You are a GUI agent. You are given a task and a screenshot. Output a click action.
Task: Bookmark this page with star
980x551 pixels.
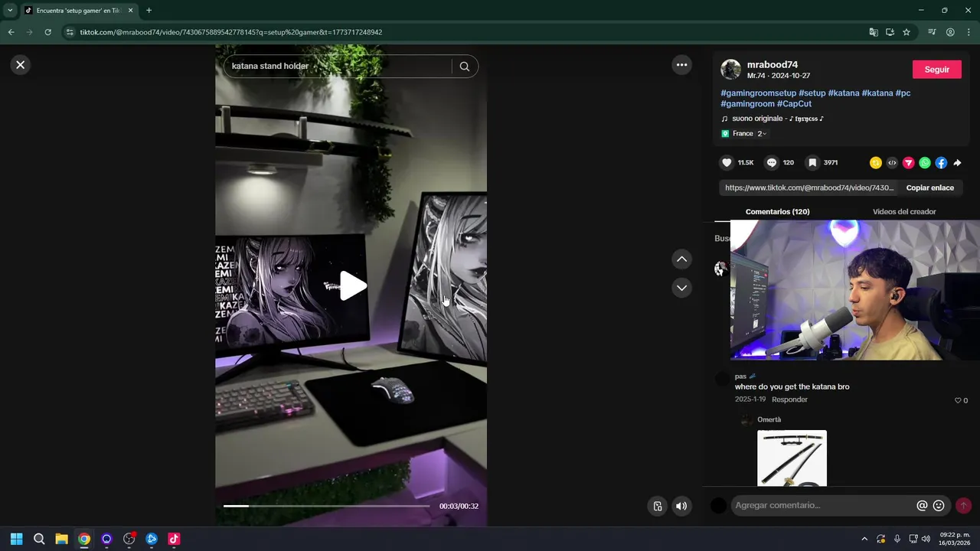pyautogui.click(x=906, y=32)
